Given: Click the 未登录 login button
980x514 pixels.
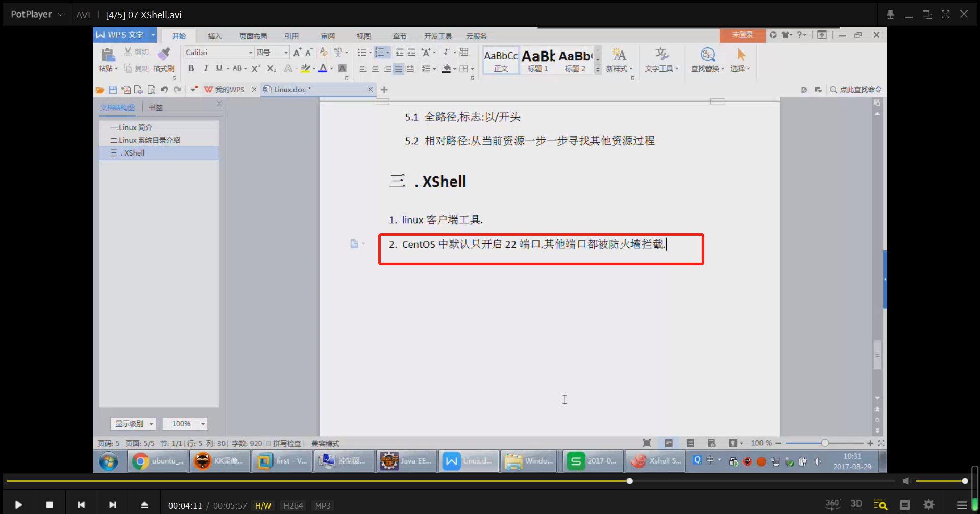Looking at the screenshot, I should [x=743, y=35].
